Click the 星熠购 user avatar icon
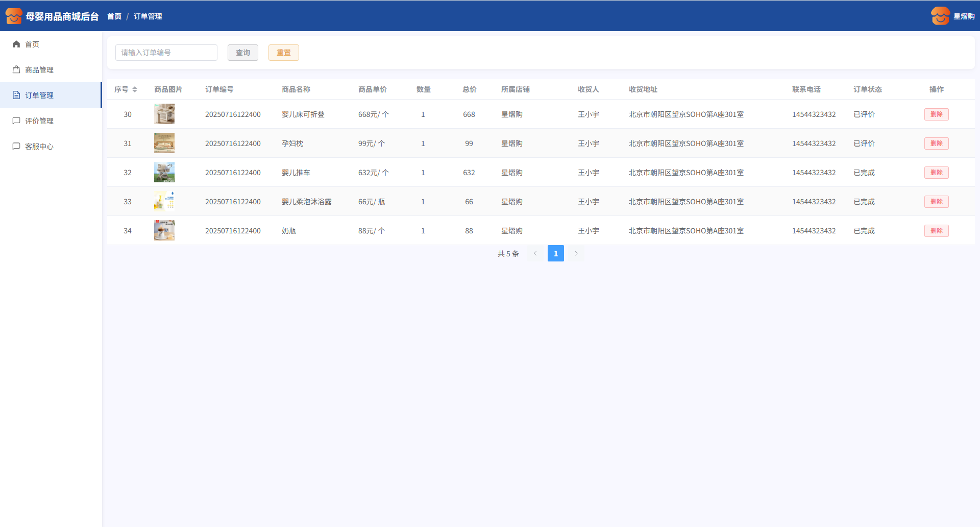Screen dimensions: 980x527 click(x=940, y=16)
